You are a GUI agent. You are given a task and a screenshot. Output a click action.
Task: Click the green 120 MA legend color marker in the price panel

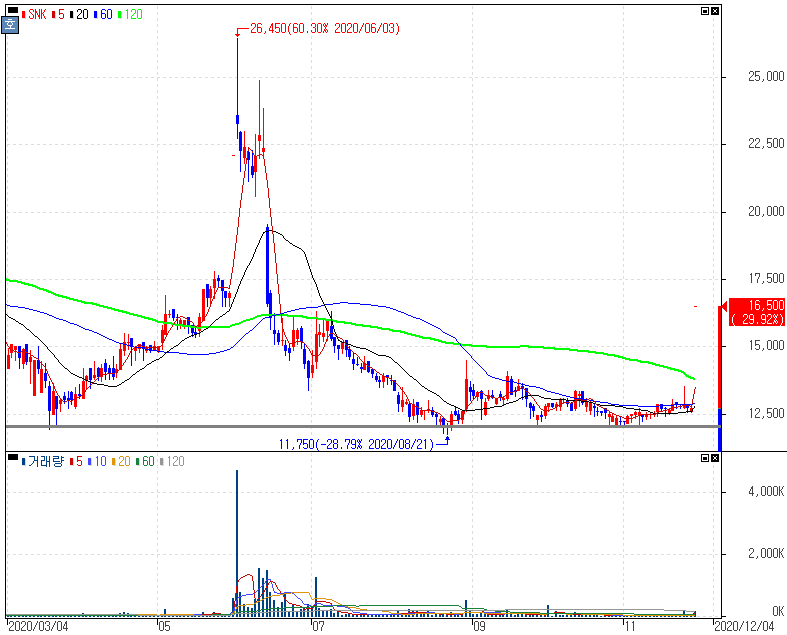[120, 15]
